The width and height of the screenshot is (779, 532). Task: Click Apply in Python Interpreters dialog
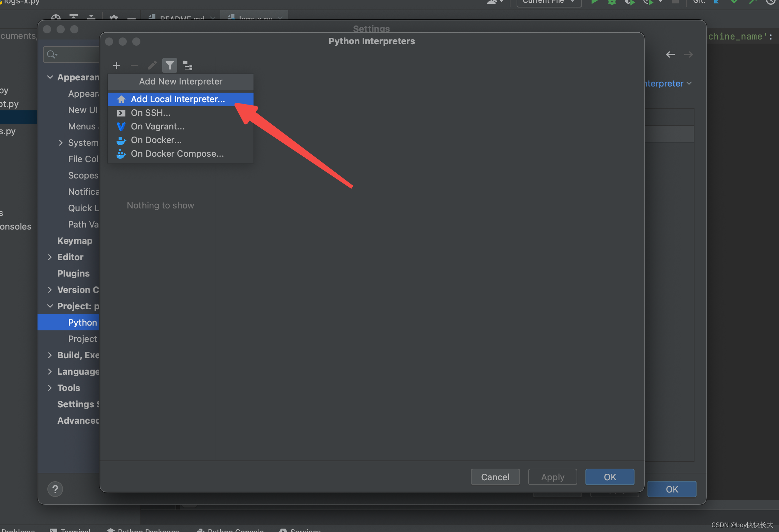pyautogui.click(x=552, y=477)
